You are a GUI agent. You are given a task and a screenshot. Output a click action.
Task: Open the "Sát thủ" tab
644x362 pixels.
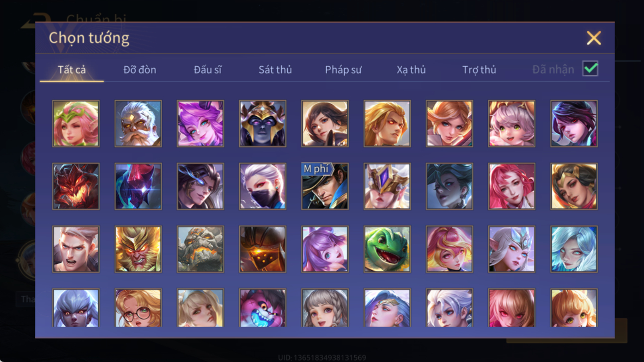point(275,70)
